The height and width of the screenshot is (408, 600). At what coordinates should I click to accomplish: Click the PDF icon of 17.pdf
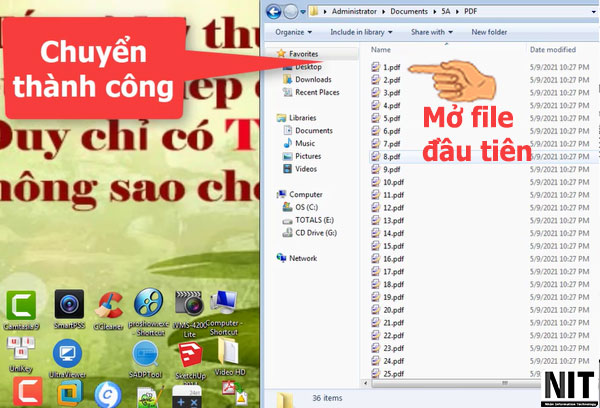376,271
